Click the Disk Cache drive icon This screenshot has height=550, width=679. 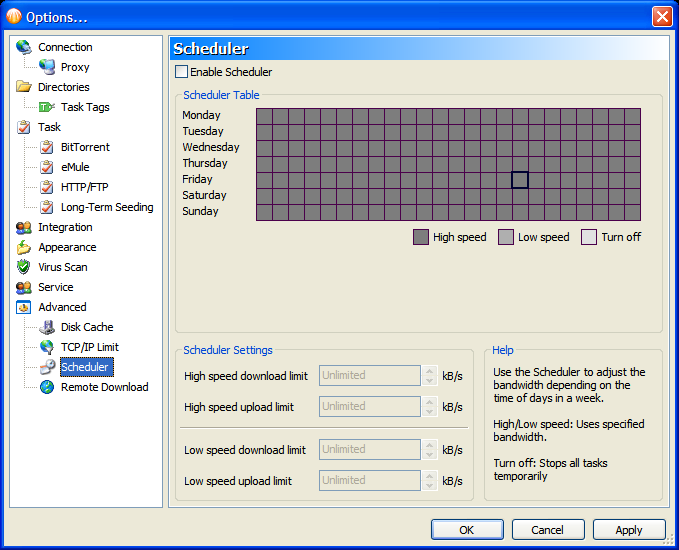pos(47,327)
